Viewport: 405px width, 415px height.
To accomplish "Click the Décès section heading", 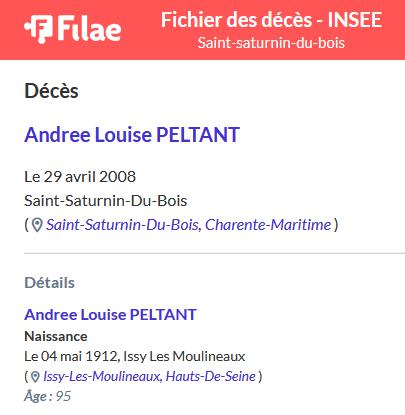I will point(51,91).
